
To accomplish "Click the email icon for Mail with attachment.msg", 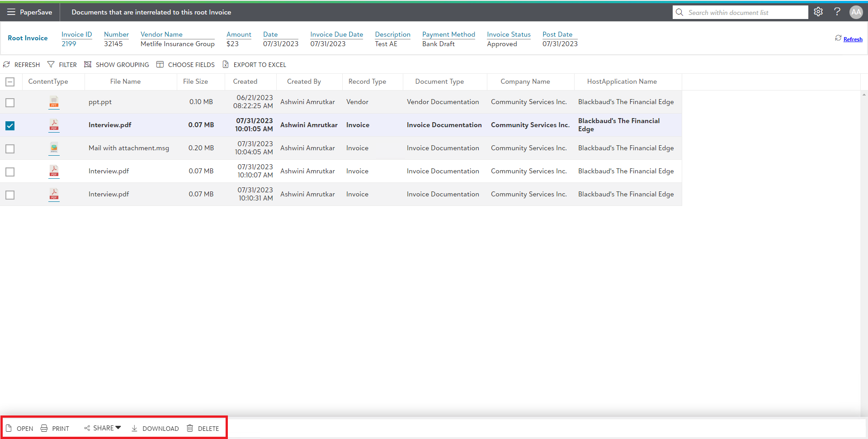I will point(54,148).
